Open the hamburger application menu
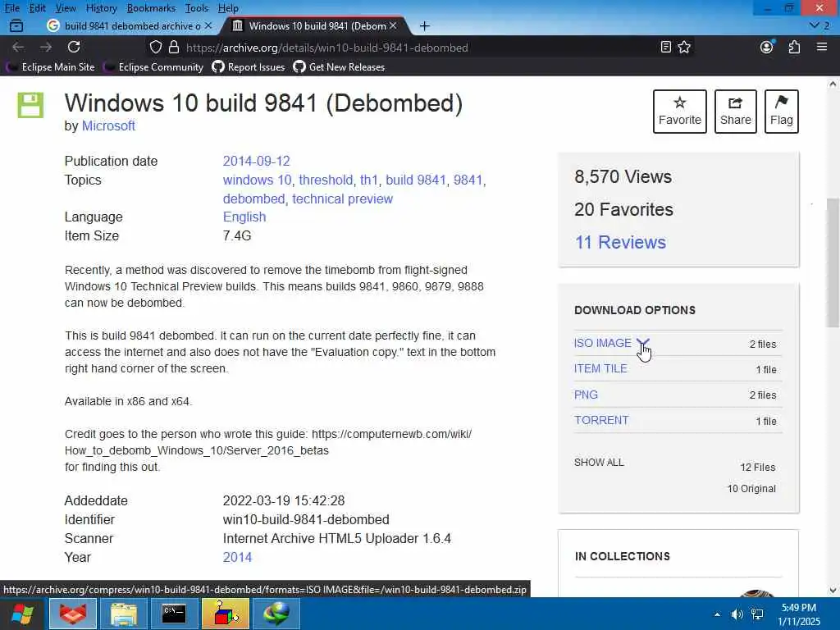 coord(822,47)
